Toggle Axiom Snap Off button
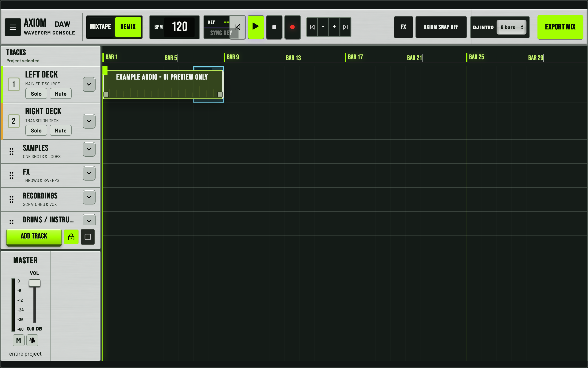The width and height of the screenshot is (588, 368). (441, 27)
